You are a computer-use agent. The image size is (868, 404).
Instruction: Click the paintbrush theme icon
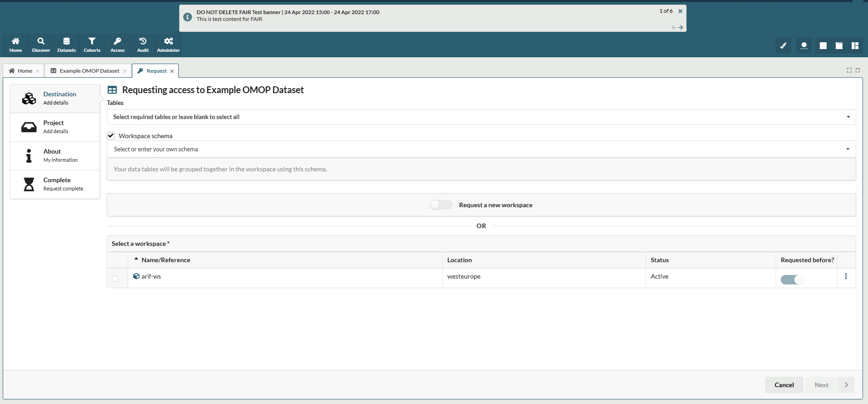[x=783, y=45]
